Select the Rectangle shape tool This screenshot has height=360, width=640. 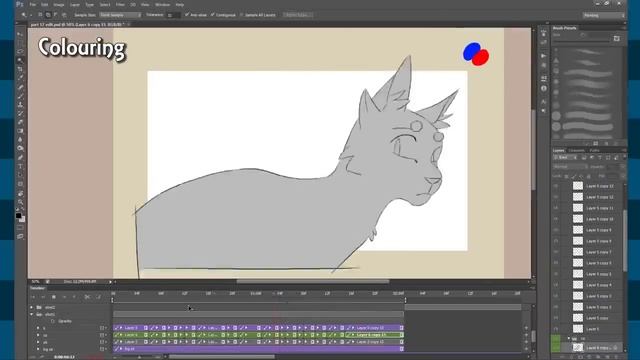coord(20,184)
